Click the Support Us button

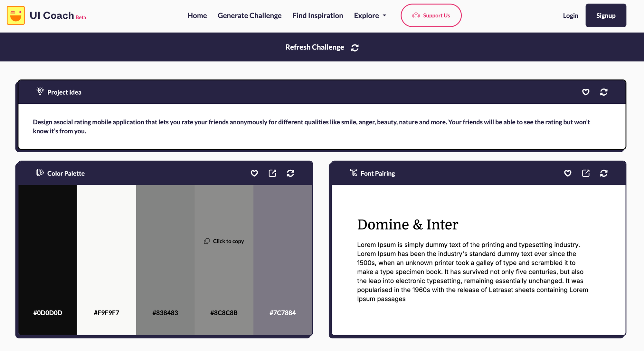(x=431, y=15)
